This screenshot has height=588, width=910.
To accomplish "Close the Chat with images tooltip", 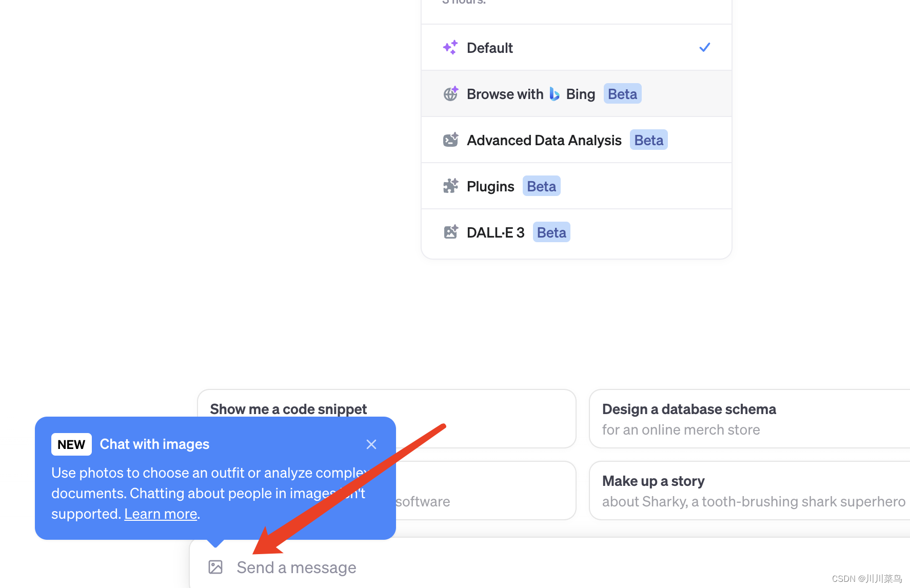I will click(371, 444).
